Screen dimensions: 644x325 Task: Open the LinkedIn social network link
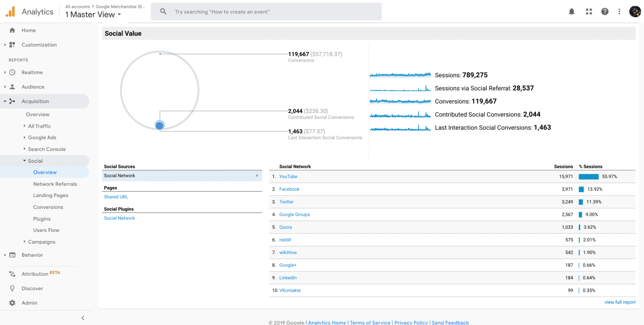288,278
